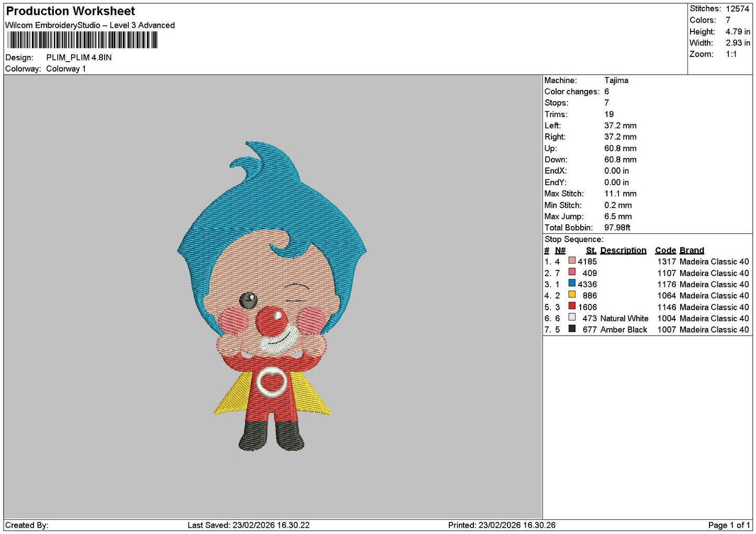This screenshot has height=534, width=756.
Task: Click the Stitches value 12574
Action: click(x=738, y=9)
